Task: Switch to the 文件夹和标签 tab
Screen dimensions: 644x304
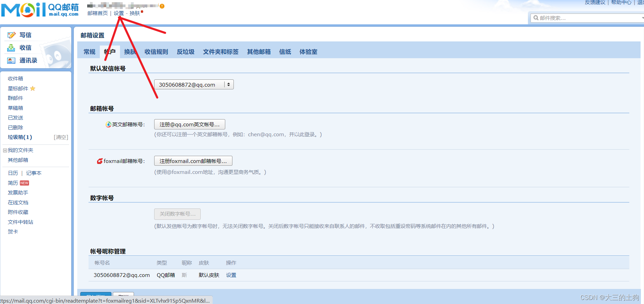Action: click(221, 52)
